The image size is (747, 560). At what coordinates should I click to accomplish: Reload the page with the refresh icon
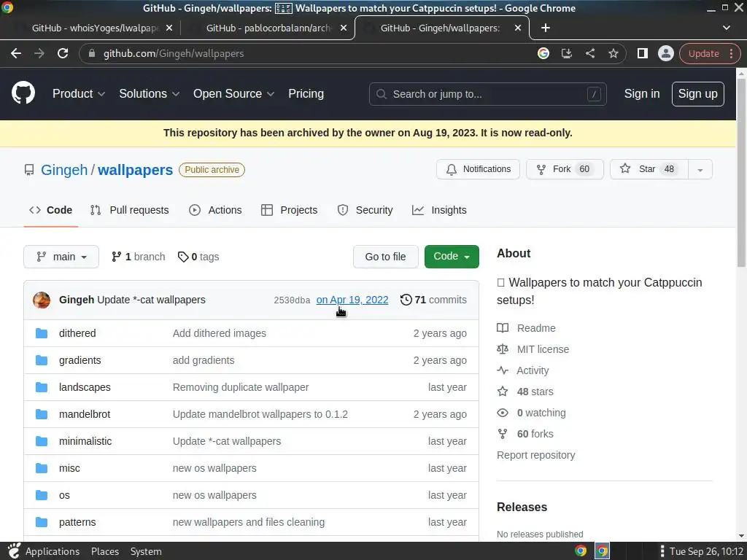coord(63,53)
